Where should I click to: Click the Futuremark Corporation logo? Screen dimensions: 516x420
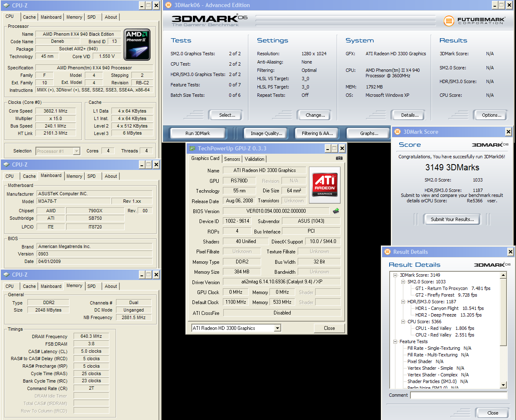[474, 21]
